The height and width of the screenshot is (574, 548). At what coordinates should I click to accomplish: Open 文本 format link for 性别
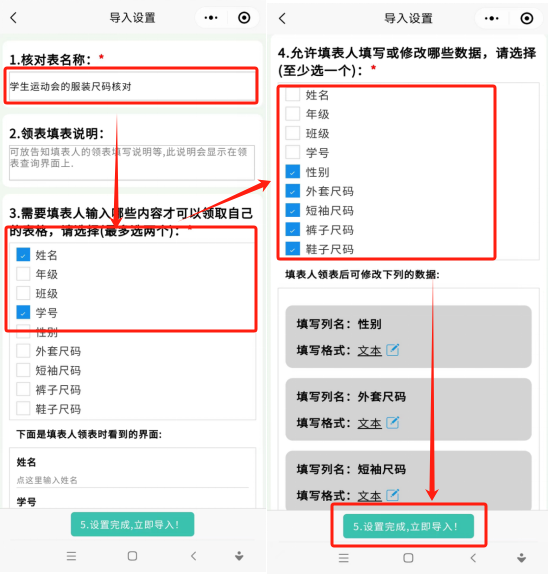(369, 351)
